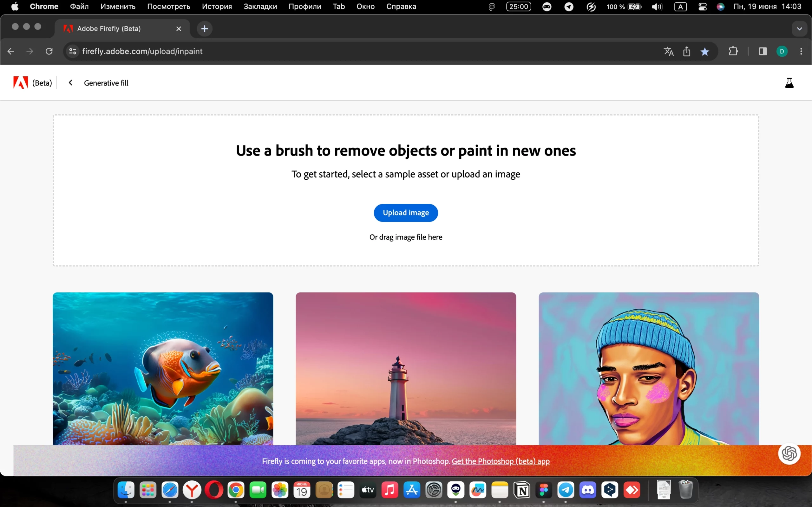
Task: Click the Translate page icon in address bar
Action: click(x=668, y=51)
